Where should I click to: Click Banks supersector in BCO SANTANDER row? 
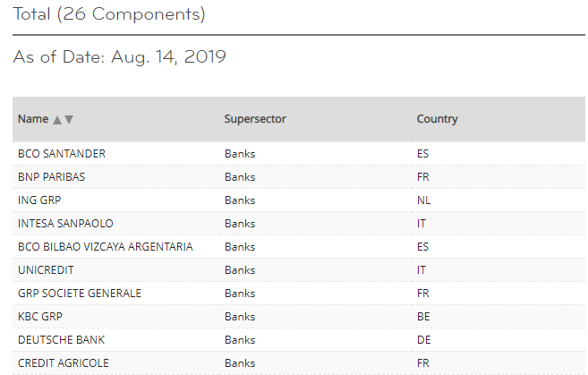(240, 154)
